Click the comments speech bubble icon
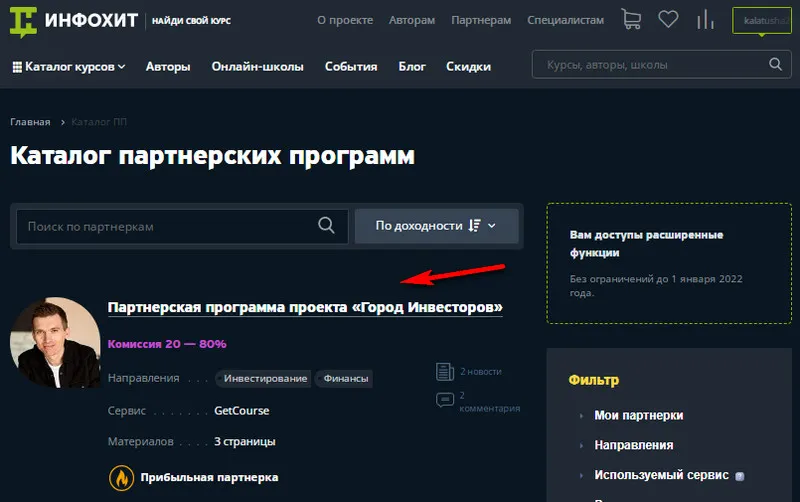The width and height of the screenshot is (800, 502). (x=445, y=399)
